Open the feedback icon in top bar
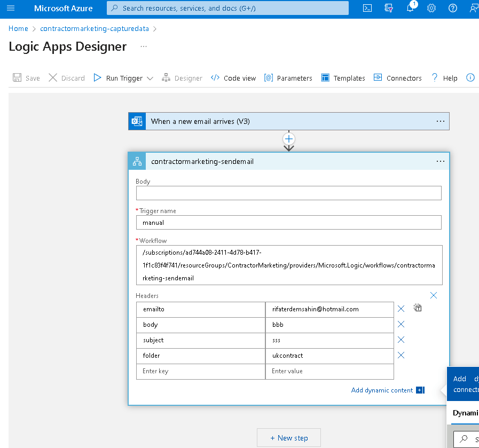This screenshot has width=479, height=448. click(474, 8)
